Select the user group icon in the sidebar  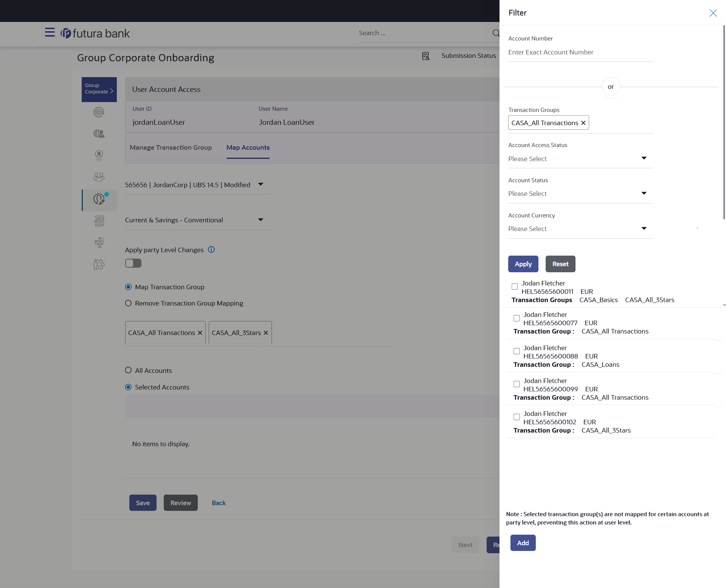(x=99, y=177)
